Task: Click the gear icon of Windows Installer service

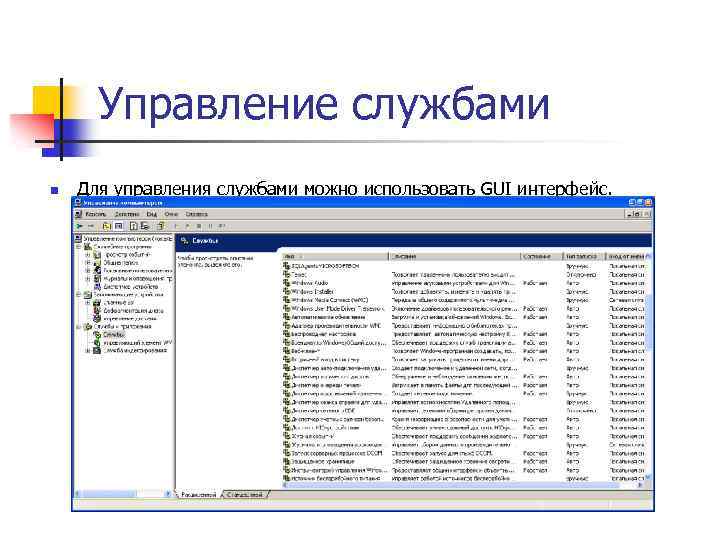Action: [287, 292]
